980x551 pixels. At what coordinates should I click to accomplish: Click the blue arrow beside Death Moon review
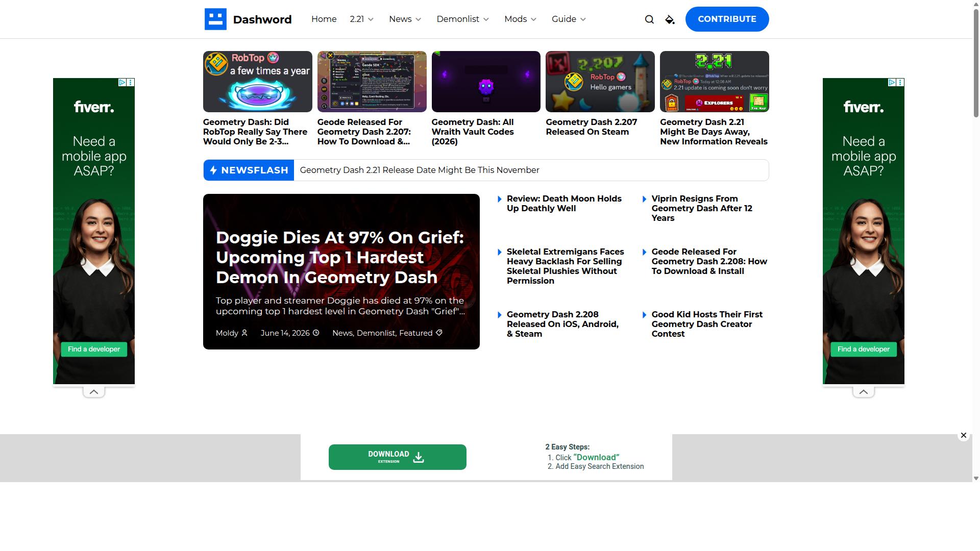pyautogui.click(x=500, y=199)
